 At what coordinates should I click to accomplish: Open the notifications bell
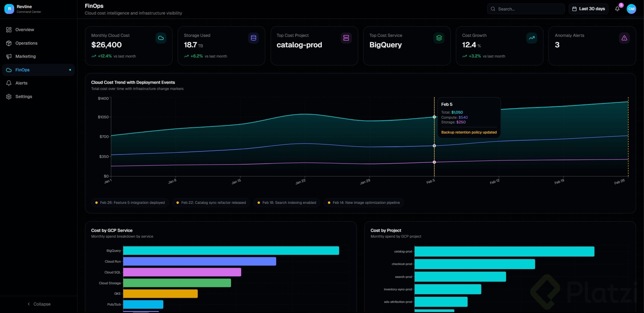617,9
